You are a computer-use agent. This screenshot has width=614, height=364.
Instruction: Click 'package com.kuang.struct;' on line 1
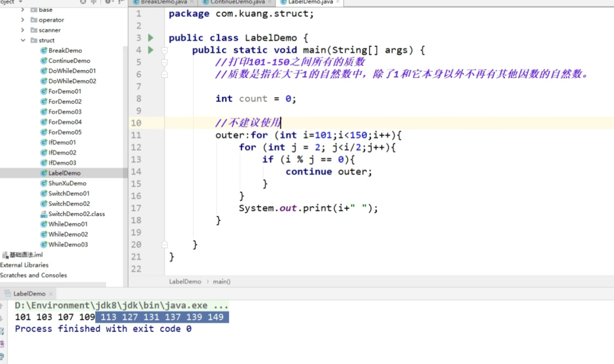[241, 14]
